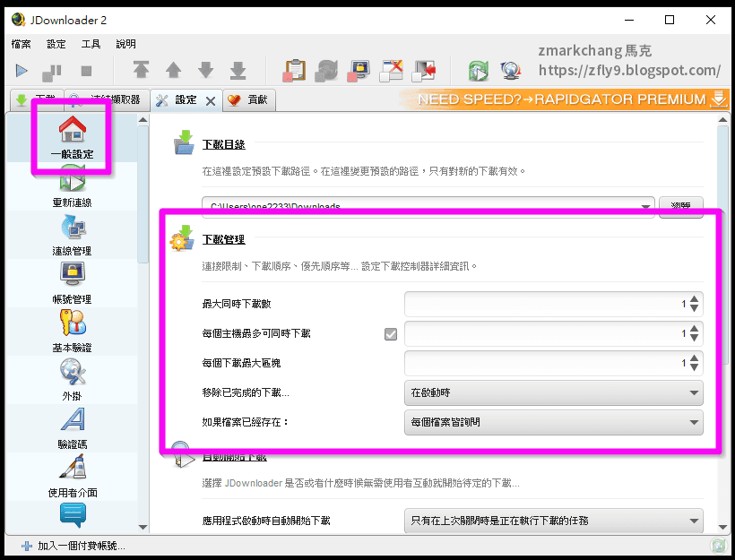Screen dimensions: 735x560
Task: Open the 檔案 menu
Action: click(x=22, y=44)
